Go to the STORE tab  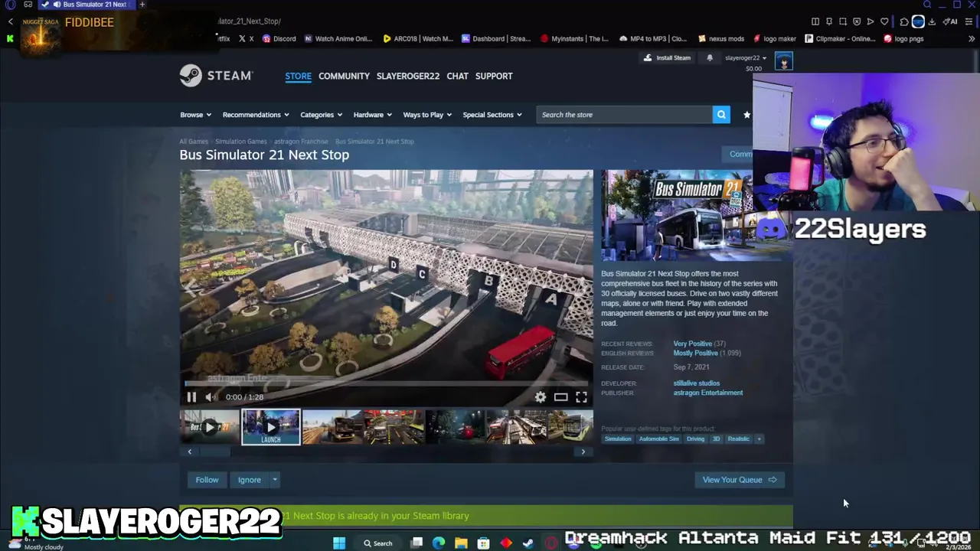(298, 76)
